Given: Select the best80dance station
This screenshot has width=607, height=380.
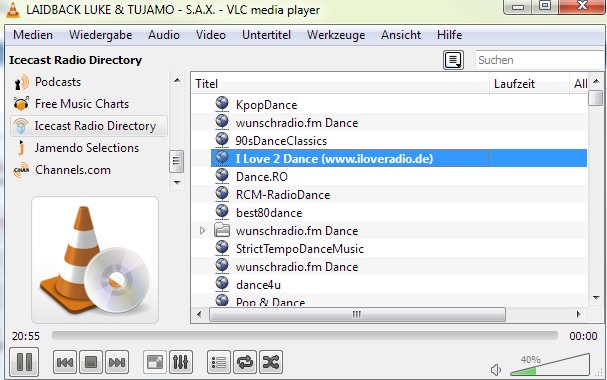Looking at the screenshot, I should pyautogui.click(x=269, y=213).
